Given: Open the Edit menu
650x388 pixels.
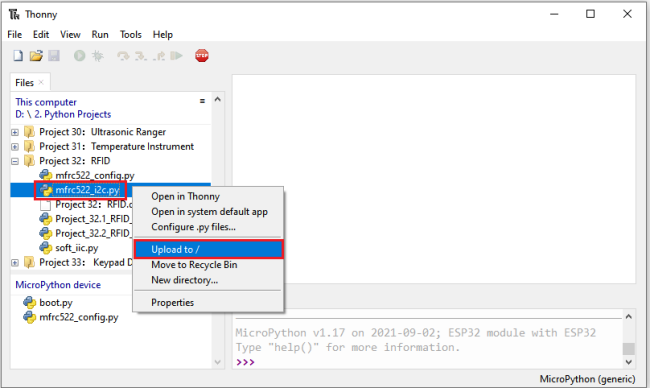Looking at the screenshot, I should tap(41, 34).
